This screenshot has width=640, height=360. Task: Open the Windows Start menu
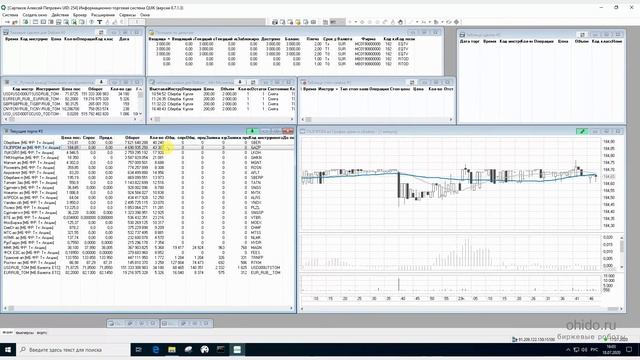[8, 350]
